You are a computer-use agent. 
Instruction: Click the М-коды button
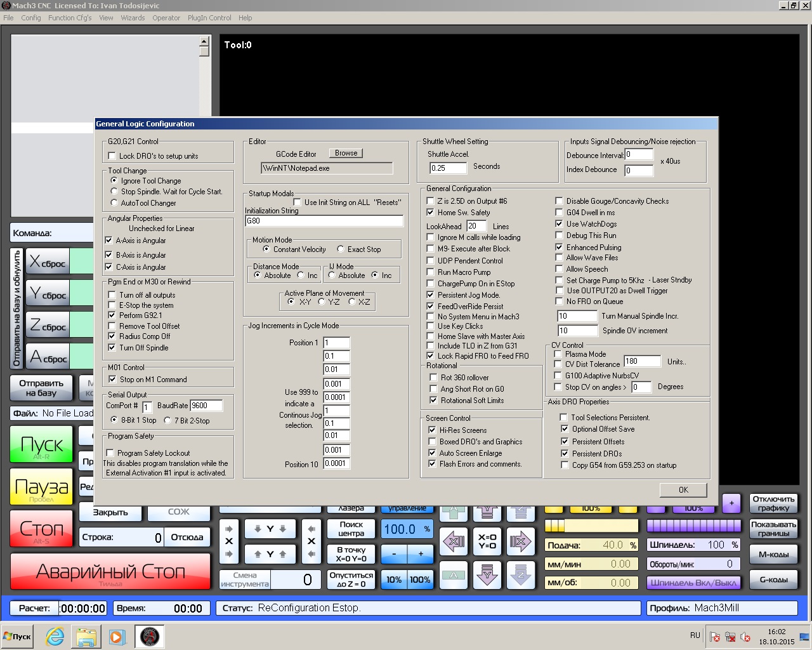774,554
